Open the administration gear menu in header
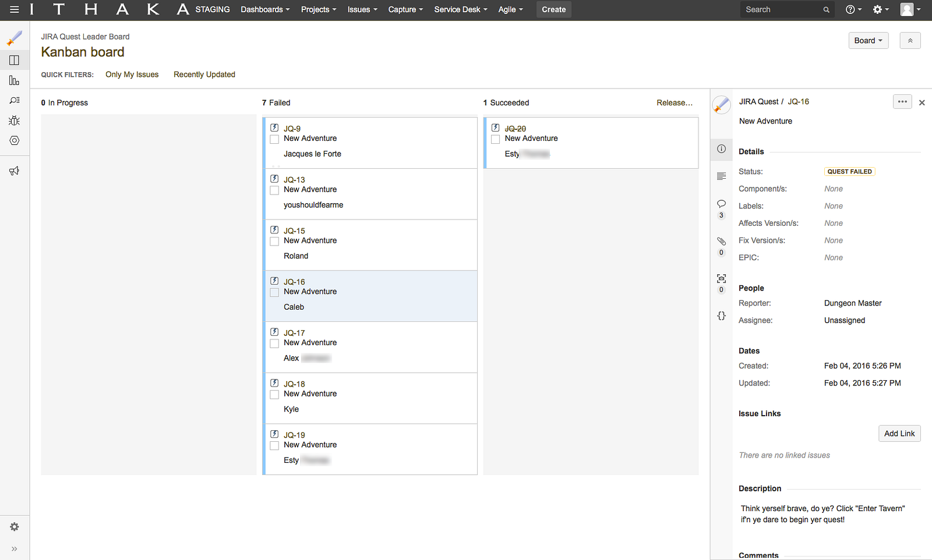The width and height of the screenshot is (932, 560). point(881,9)
